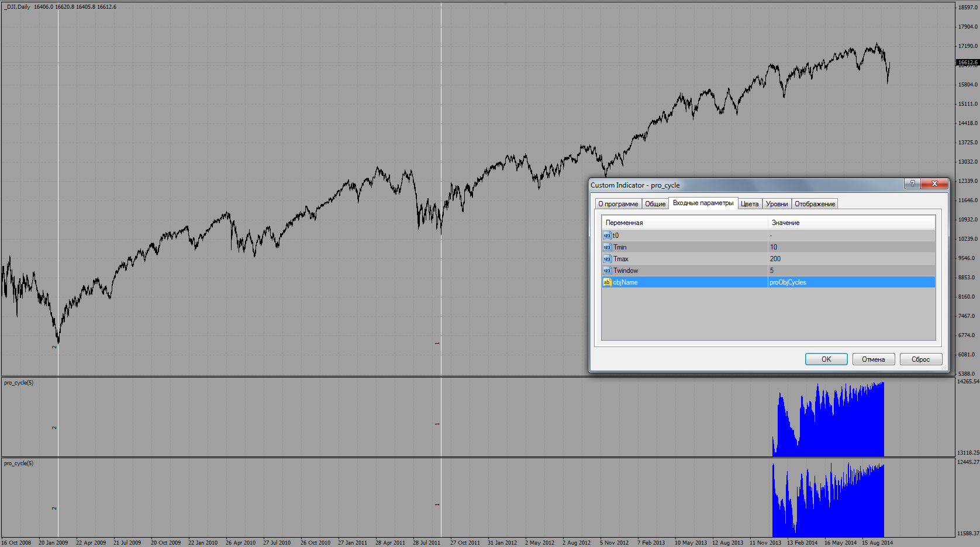The width and height of the screenshot is (980, 547).
Task: Click the help question mark in dialog title bar
Action: click(x=912, y=184)
